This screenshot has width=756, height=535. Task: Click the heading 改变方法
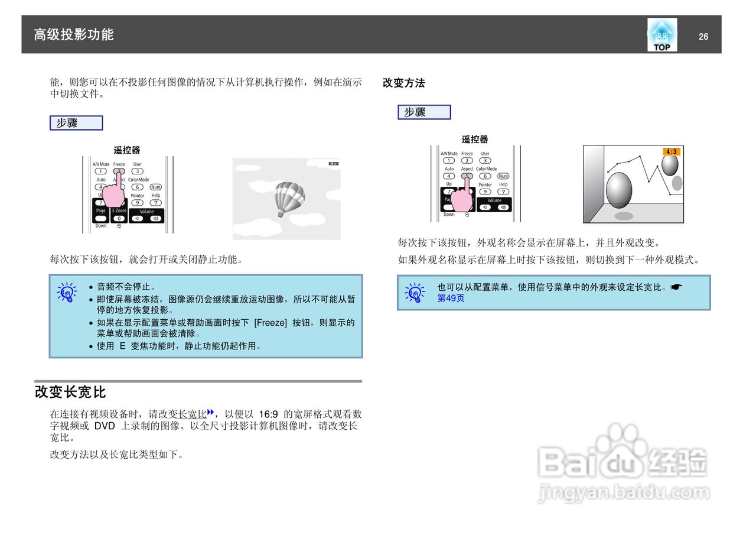tap(404, 83)
